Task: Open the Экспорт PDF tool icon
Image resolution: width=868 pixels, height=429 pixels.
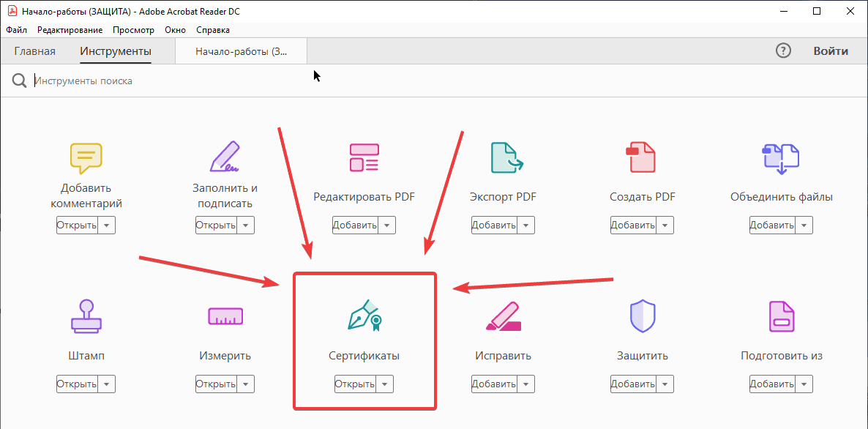Action: 503,157
